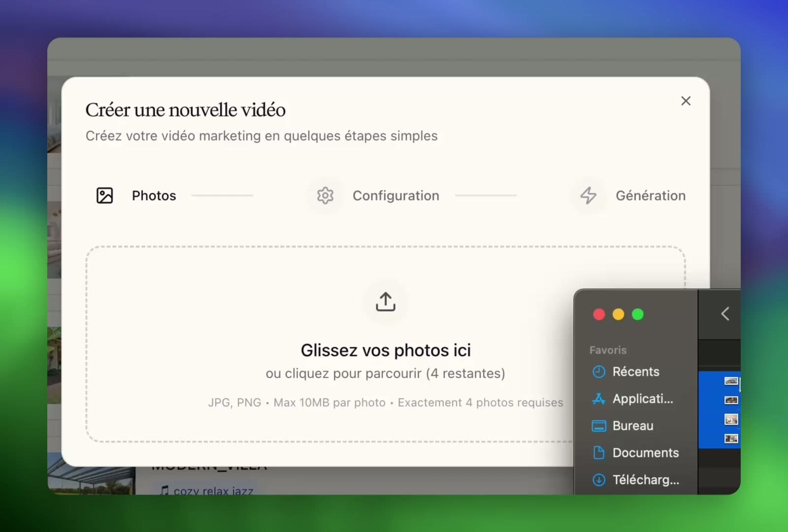
Task: Click the Configuration gear icon
Action: [325, 195]
